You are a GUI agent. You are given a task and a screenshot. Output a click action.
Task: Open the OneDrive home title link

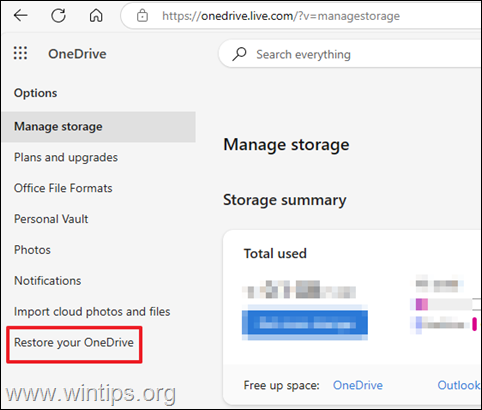point(77,54)
